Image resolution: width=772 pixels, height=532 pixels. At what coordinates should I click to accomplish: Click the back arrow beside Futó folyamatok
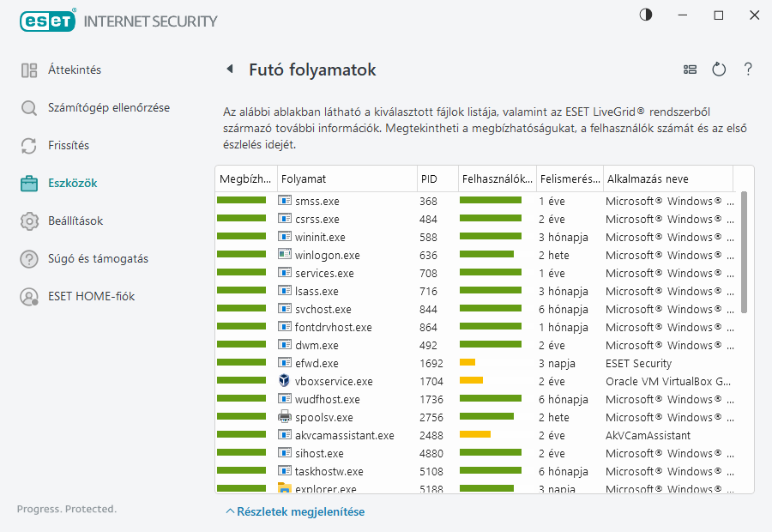pos(230,70)
